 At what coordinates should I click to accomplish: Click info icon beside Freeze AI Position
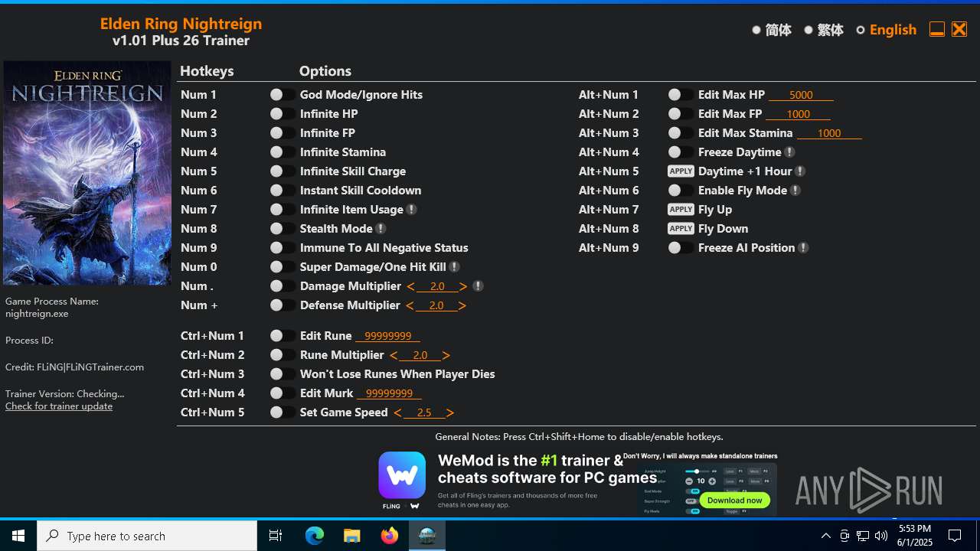pyautogui.click(x=803, y=248)
